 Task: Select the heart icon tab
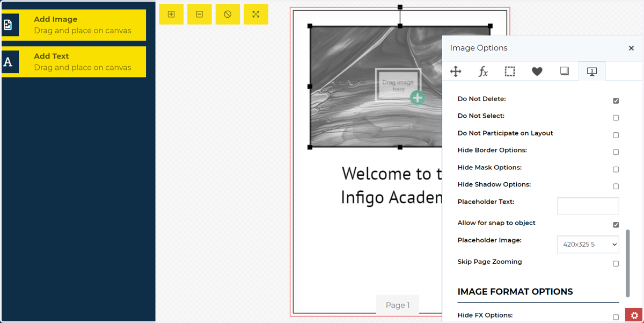(x=537, y=71)
